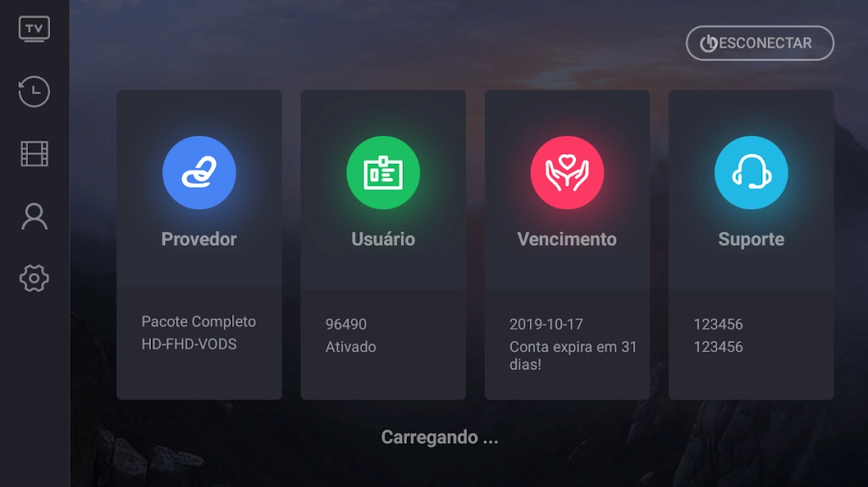Select the user account sidebar icon

[34, 216]
